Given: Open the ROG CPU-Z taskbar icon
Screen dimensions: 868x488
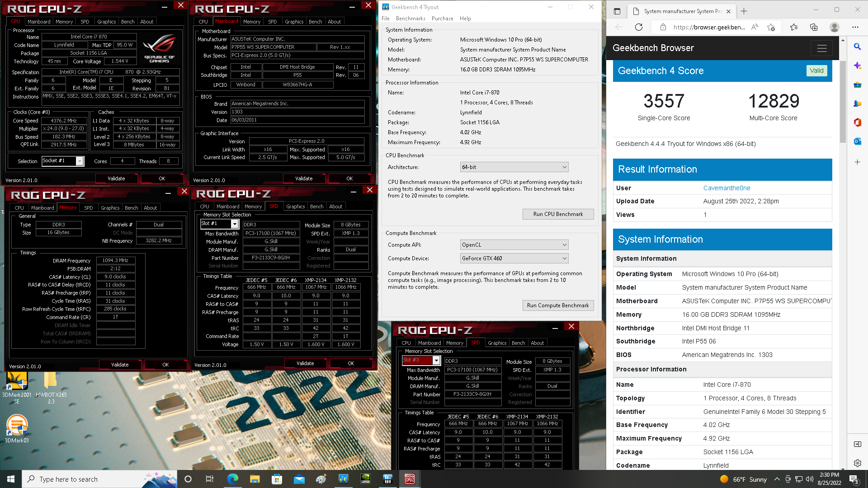Looking at the screenshot, I should point(410,479).
